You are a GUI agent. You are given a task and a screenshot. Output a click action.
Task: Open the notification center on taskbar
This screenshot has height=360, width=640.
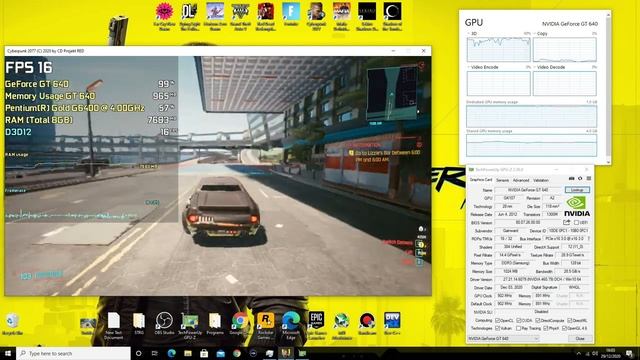coord(629,353)
